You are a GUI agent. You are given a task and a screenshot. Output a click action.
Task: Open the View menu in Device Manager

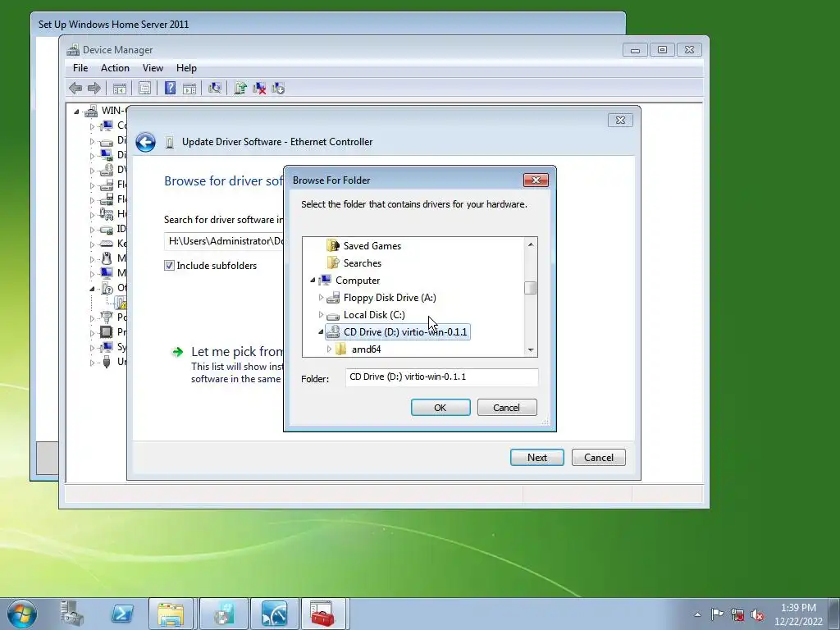[153, 68]
